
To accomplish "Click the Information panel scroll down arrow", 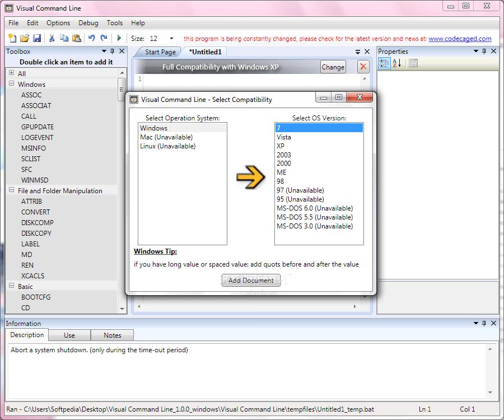I will (490, 393).
